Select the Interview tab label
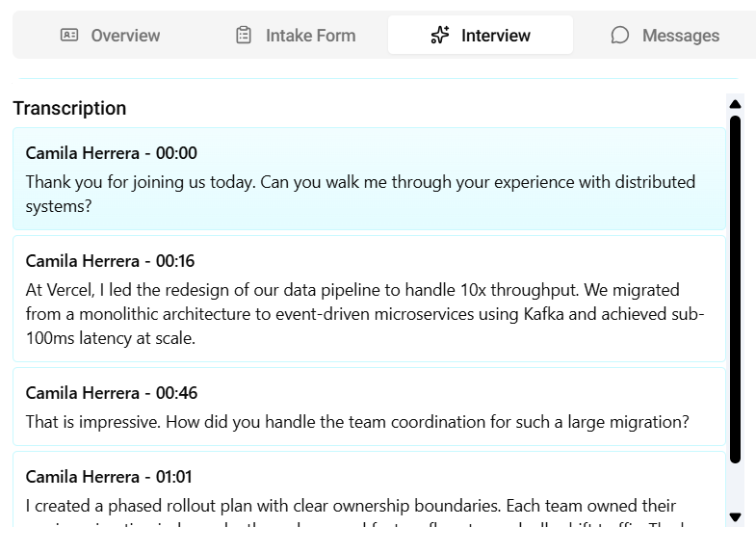The width and height of the screenshot is (756, 553). pyautogui.click(x=495, y=36)
